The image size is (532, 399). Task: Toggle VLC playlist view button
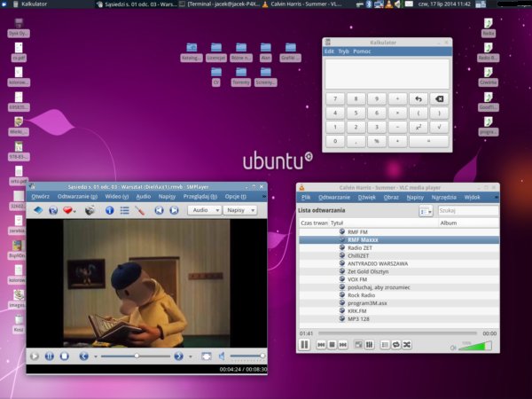pyautogui.click(x=385, y=345)
